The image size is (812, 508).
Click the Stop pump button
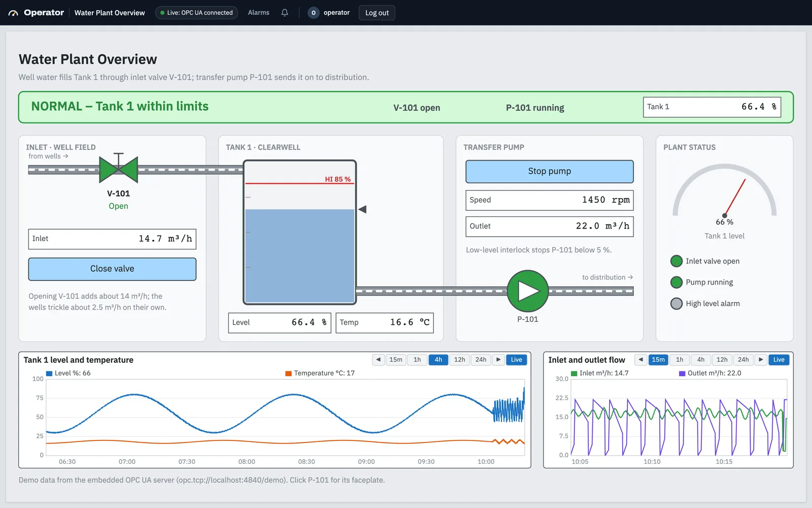(550, 171)
